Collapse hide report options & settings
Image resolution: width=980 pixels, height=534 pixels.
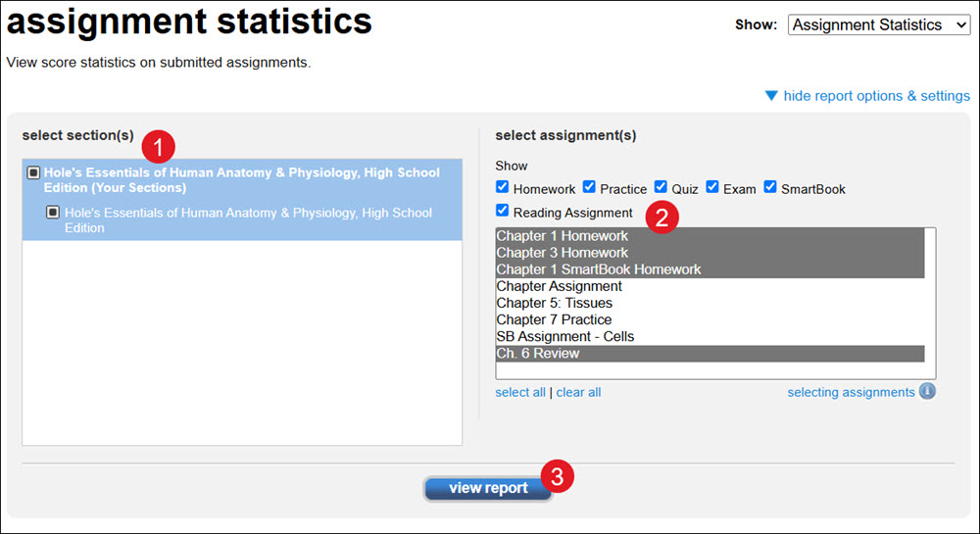pyautogui.click(x=876, y=96)
